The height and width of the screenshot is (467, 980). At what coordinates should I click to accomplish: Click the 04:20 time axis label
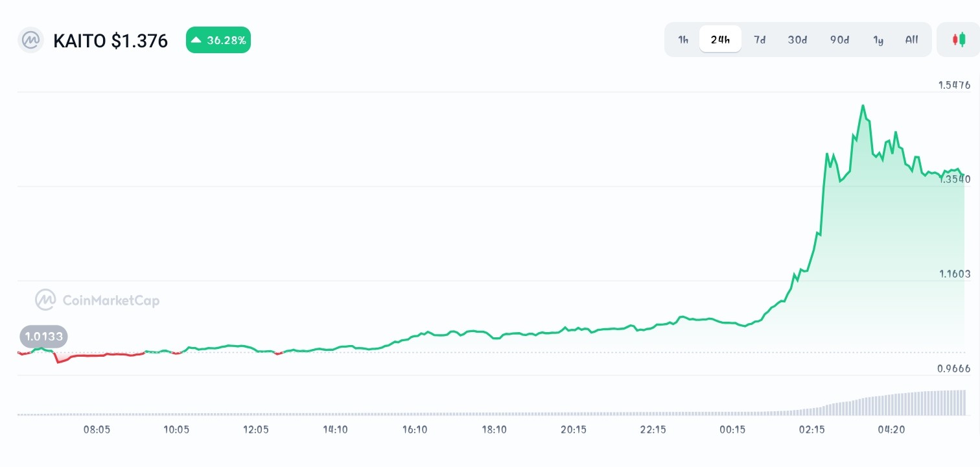point(891,429)
